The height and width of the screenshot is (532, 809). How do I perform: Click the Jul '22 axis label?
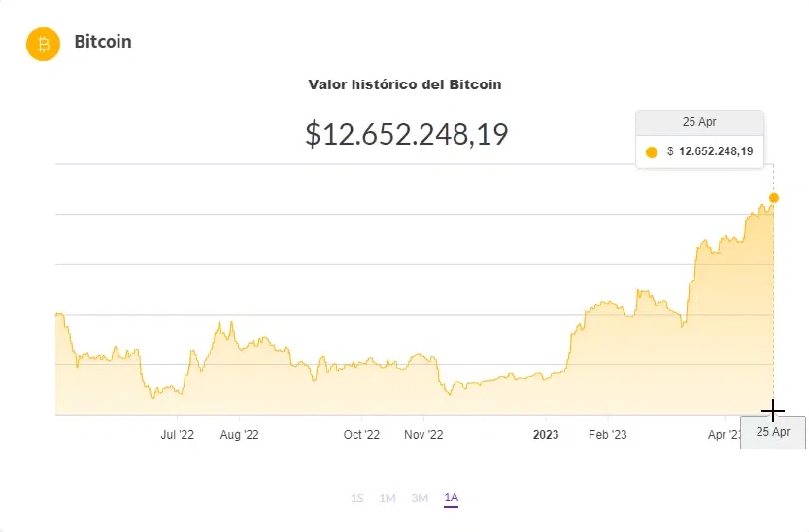(x=177, y=435)
